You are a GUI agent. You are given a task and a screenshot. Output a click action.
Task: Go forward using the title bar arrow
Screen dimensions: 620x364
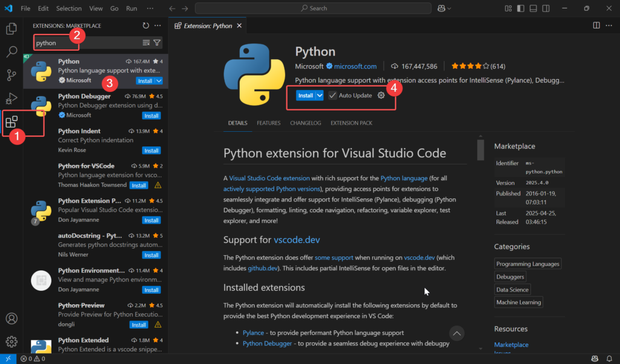[185, 8]
